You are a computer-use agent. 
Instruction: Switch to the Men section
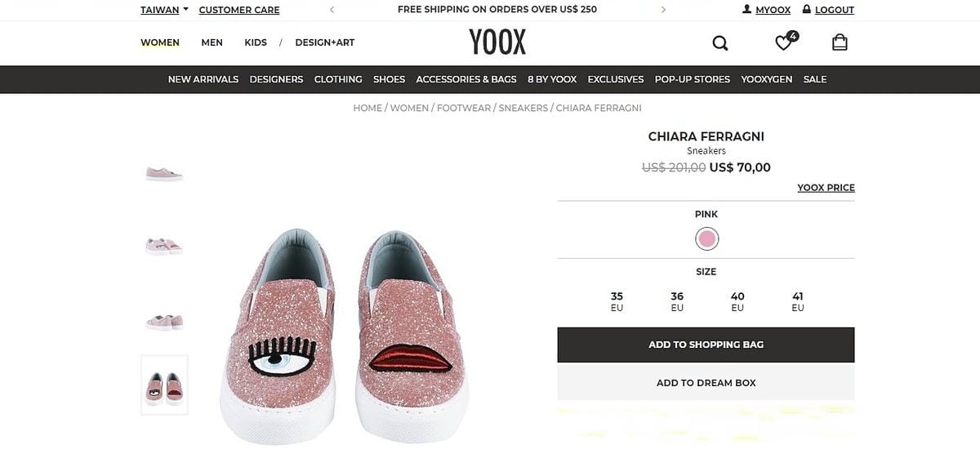coord(212,42)
